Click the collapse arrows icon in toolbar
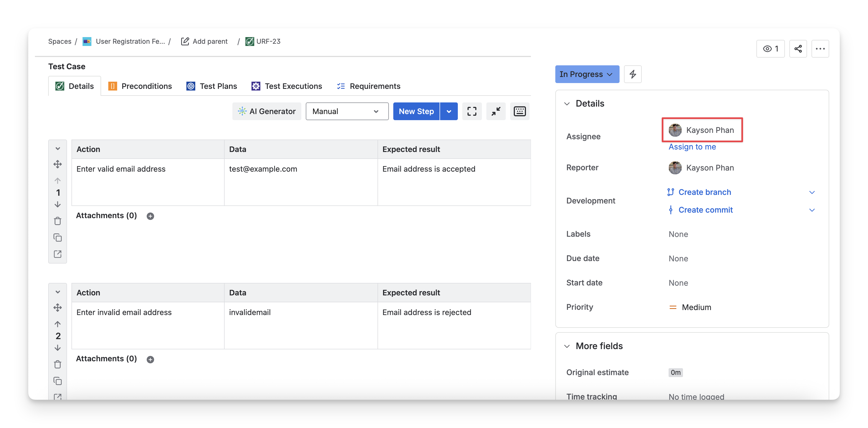 (496, 112)
